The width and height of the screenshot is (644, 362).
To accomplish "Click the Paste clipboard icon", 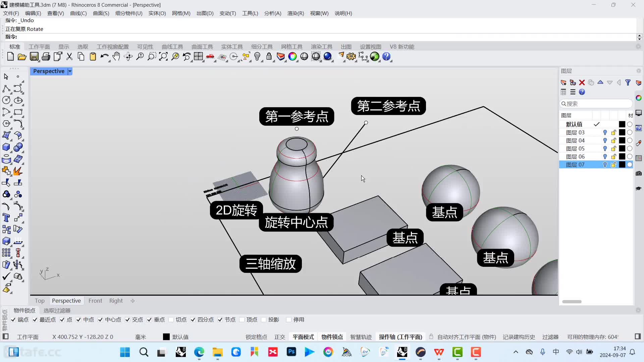I will (93, 57).
